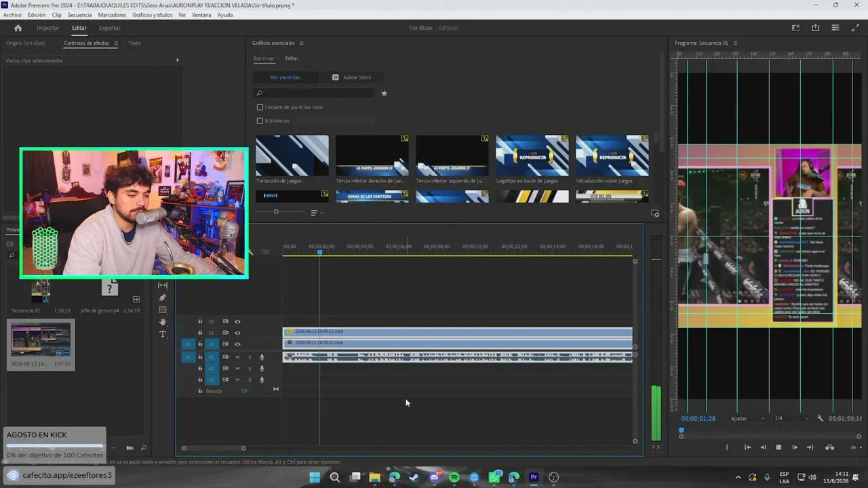
Task: Open Program monitor wrench settings
Action: [820, 419]
